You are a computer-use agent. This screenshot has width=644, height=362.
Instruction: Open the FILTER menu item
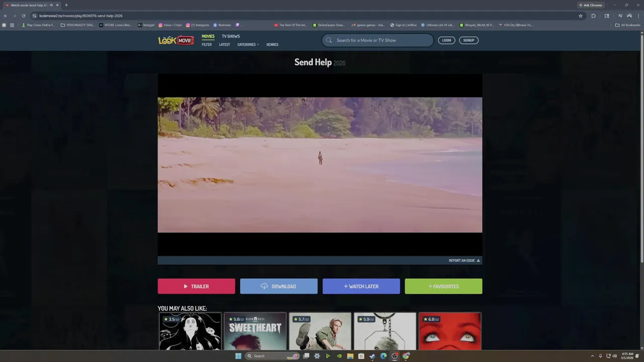(207, 44)
